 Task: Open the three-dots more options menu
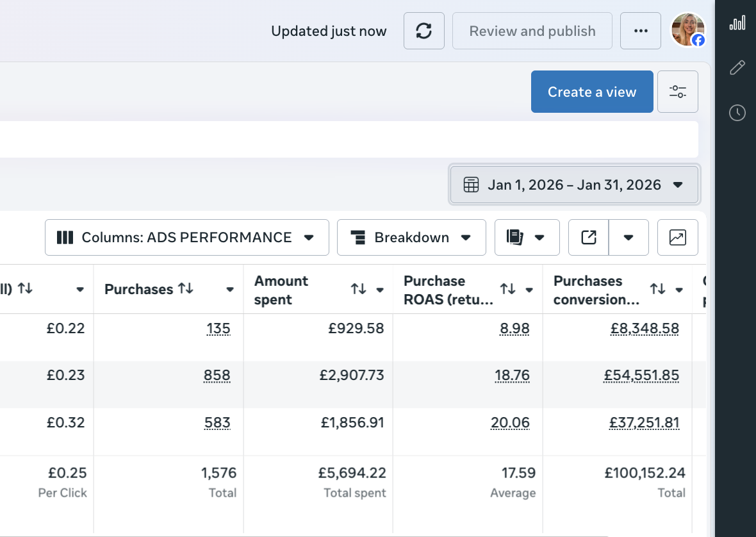point(640,31)
